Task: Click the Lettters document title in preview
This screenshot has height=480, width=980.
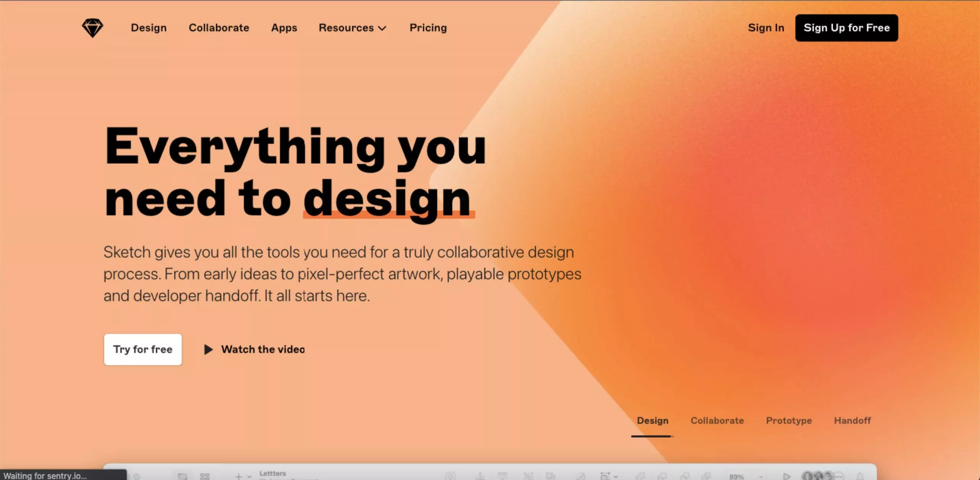Action: point(273,473)
